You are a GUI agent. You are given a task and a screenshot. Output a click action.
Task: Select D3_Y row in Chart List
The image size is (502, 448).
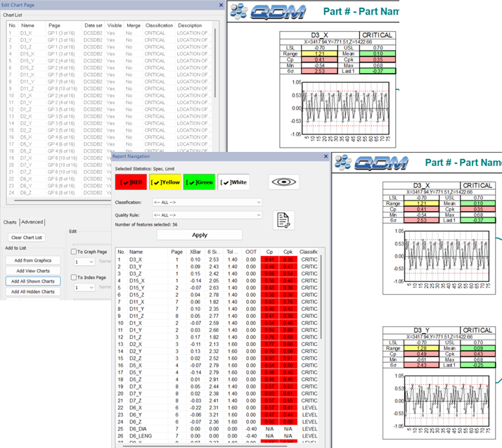point(109,40)
